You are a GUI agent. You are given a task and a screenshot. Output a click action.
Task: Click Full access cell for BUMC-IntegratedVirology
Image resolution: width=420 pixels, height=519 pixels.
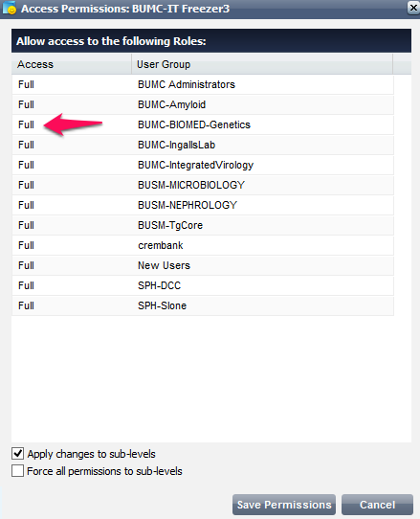[x=26, y=165]
